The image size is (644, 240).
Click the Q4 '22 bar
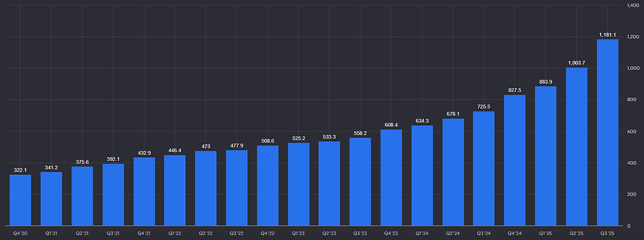268,185
